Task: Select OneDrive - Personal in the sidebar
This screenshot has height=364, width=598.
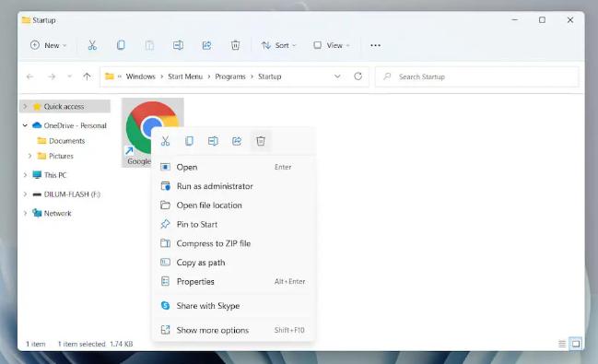Action: (76, 125)
